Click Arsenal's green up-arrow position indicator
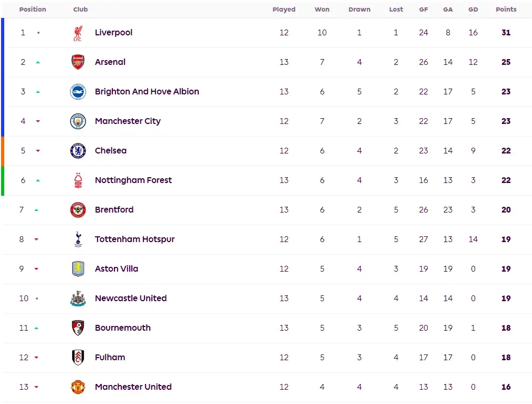This screenshot has height=404, width=532. [38, 62]
